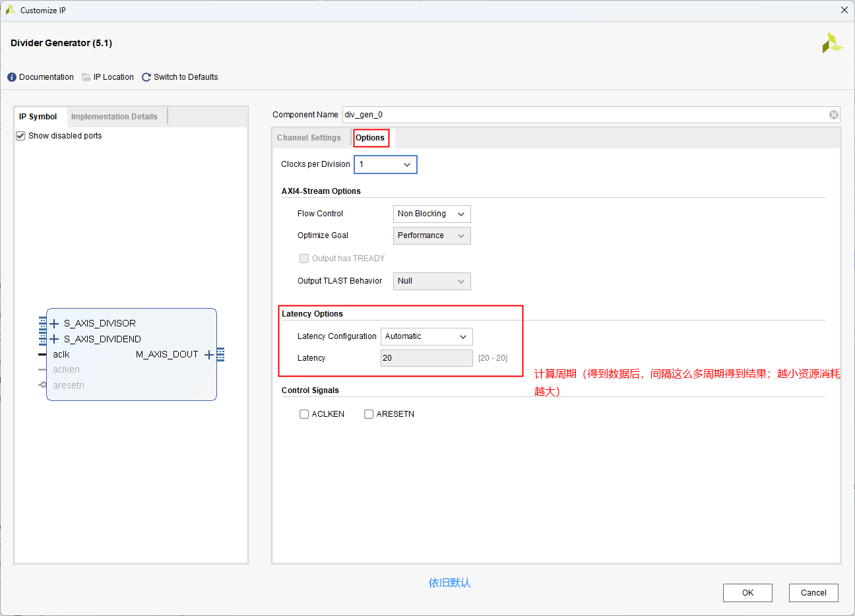
Task: Click the Xilinx logo in header
Action: pos(832,44)
